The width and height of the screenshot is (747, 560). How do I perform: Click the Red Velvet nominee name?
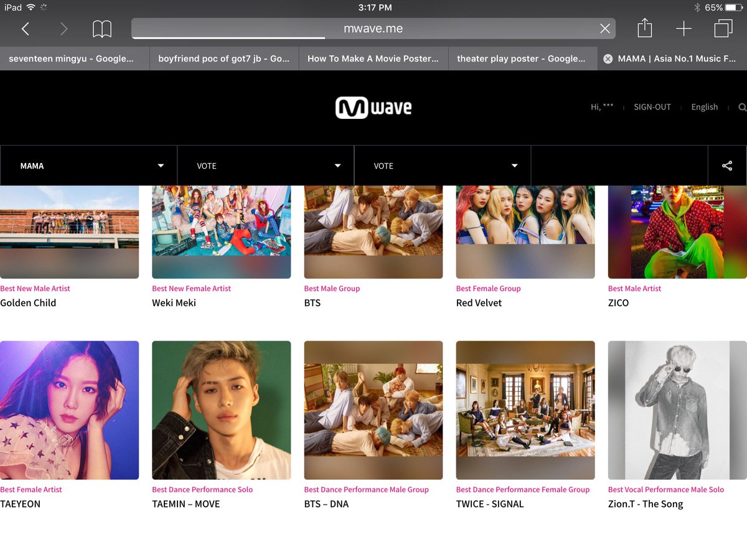click(479, 303)
